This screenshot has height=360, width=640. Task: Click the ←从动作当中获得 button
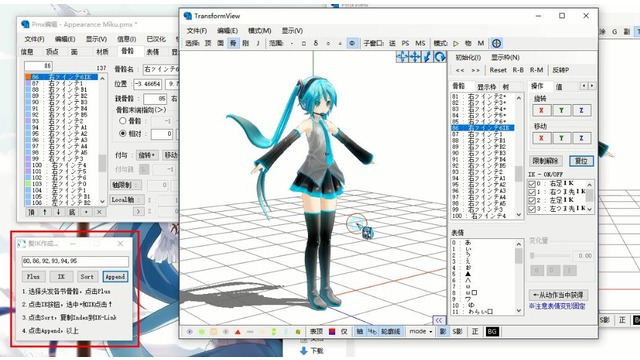(558, 295)
